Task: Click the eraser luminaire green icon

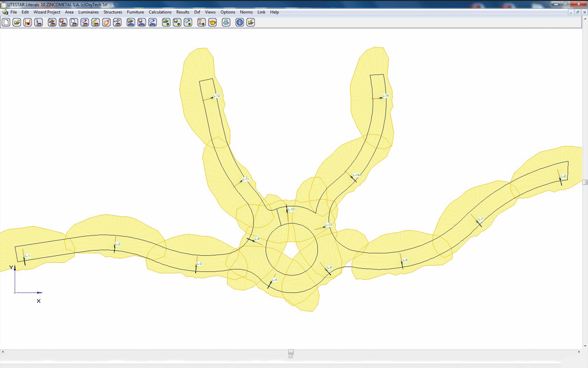Action: pyautogui.click(x=188, y=22)
